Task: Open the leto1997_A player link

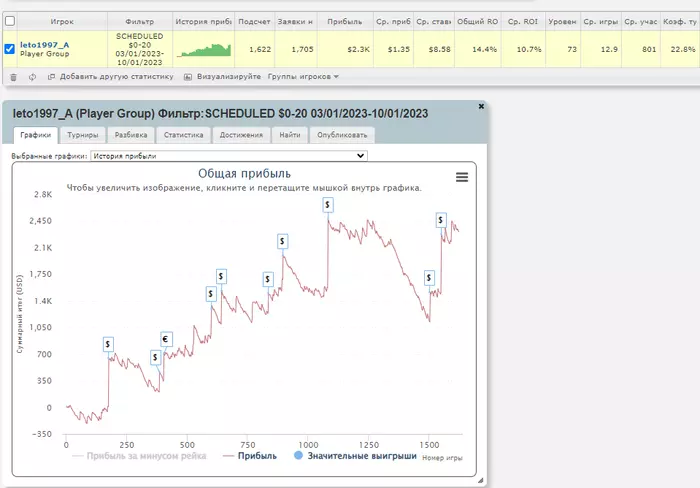Action: (44, 45)
